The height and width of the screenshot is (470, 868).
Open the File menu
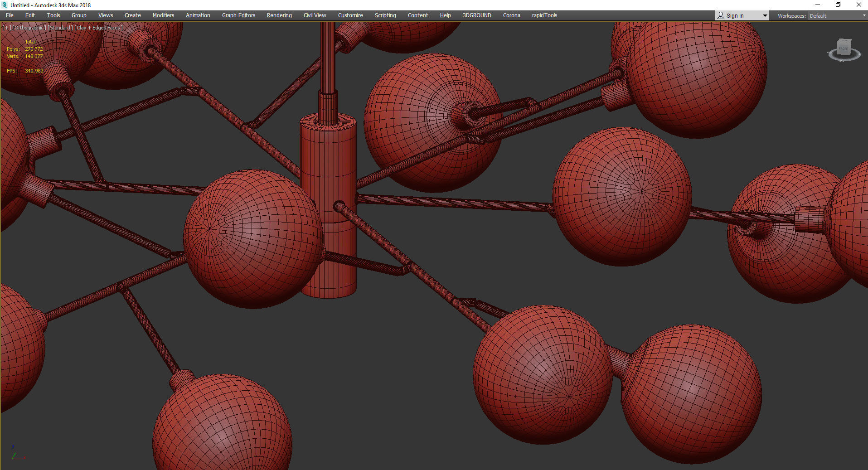[10, 15]
